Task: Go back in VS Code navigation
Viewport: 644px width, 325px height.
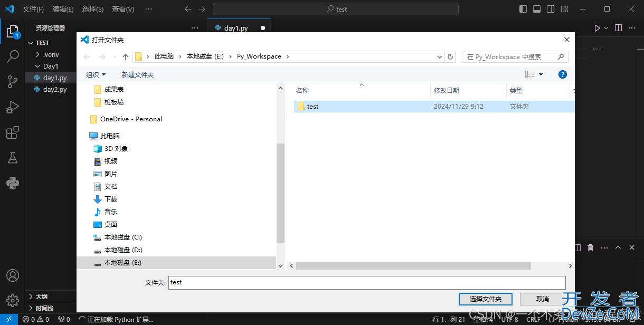Action: 188,9
